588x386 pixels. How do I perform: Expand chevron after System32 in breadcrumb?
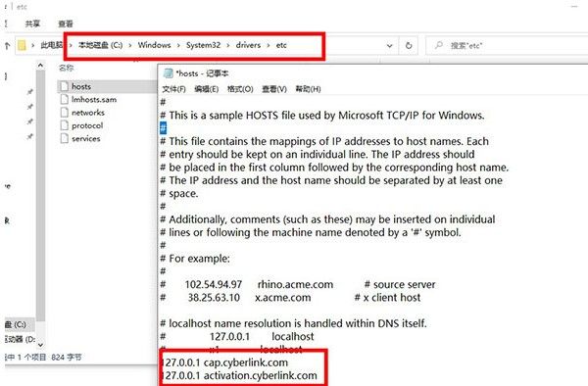tap(228, 46)
